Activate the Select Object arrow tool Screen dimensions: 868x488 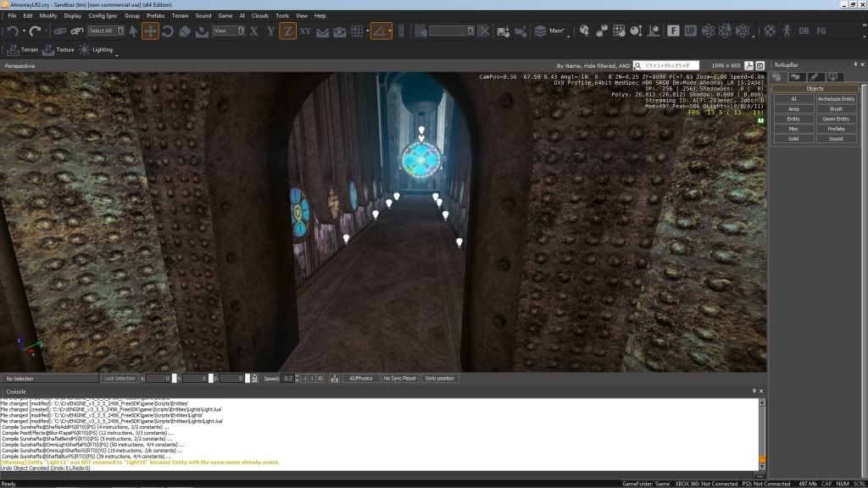click(x=133, y=31)
